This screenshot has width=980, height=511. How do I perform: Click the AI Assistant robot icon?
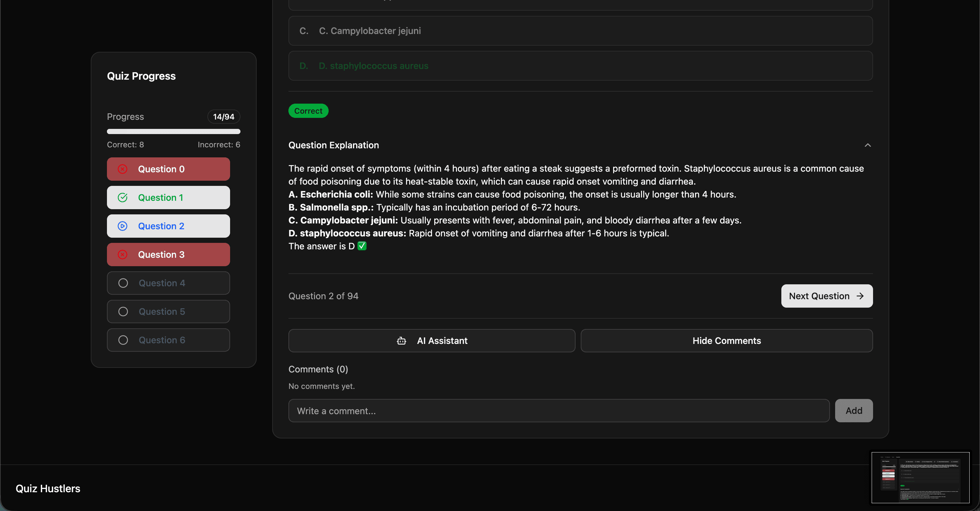point(401,341)
